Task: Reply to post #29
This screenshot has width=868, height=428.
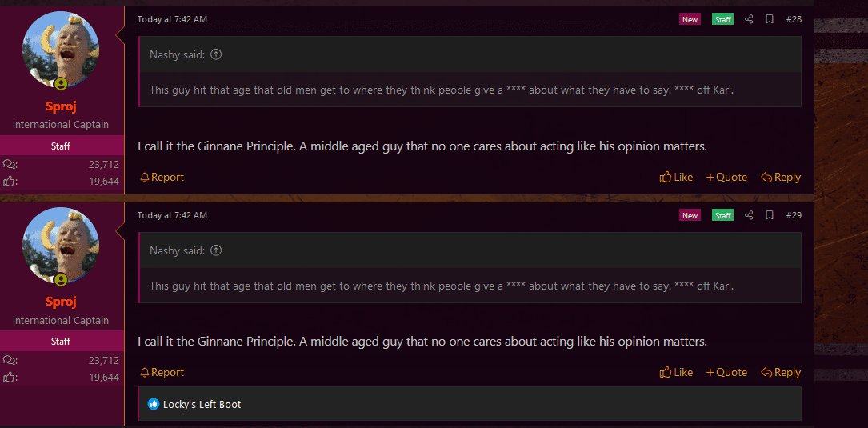Action: click(x=781, y=373)
